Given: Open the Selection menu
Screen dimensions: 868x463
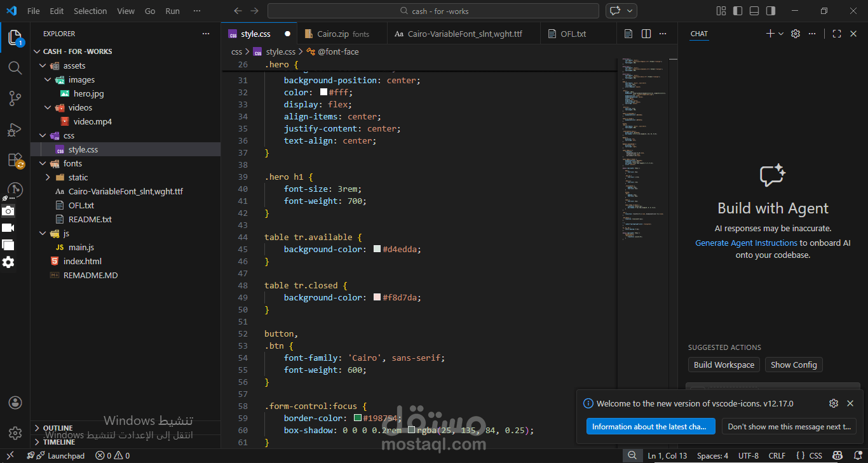Looking at the screenshot, I should [x=90, y=11].
